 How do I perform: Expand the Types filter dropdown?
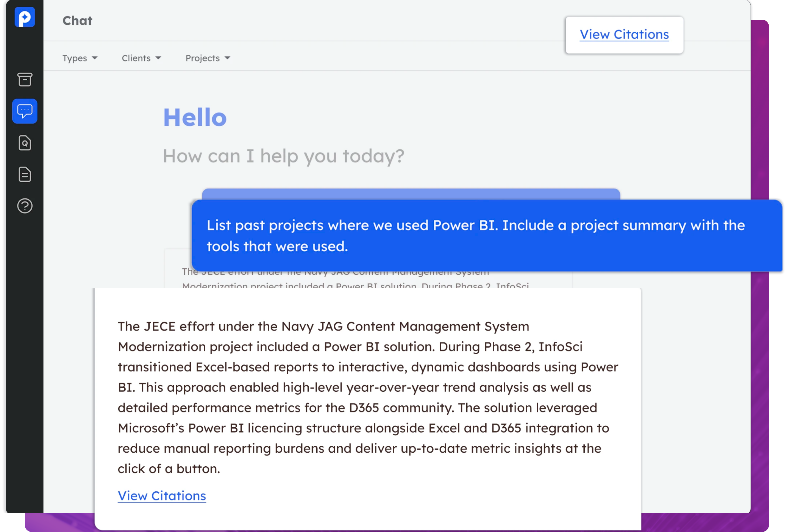[80, 58]
